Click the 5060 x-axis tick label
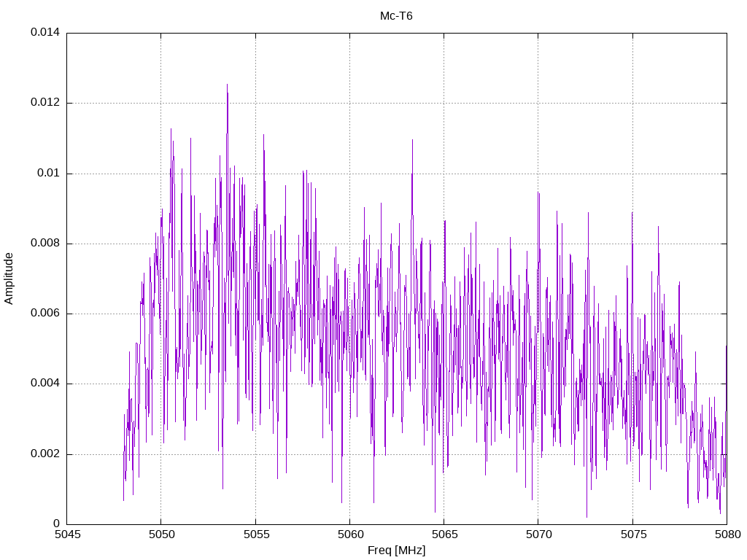Viewport: 747px width, 560px height. pos(350,534)
